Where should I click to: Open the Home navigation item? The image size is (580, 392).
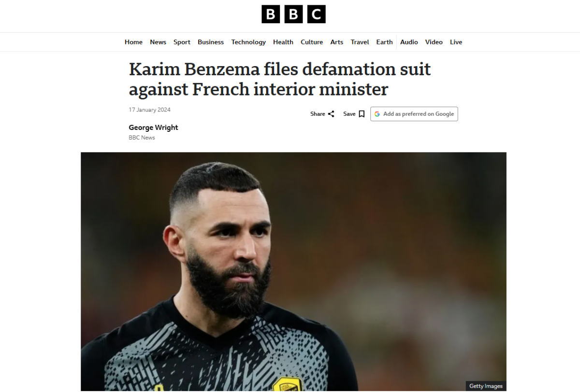click(x=133, y=42)
